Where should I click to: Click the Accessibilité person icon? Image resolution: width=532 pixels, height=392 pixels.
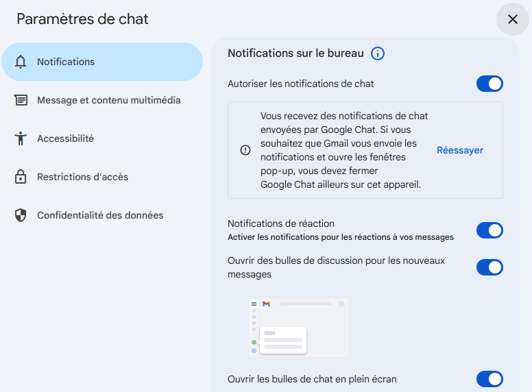tap(21, 138)
